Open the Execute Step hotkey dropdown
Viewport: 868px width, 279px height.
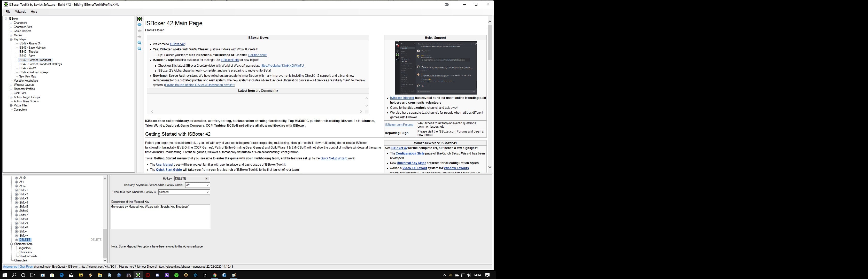[207, 192]
